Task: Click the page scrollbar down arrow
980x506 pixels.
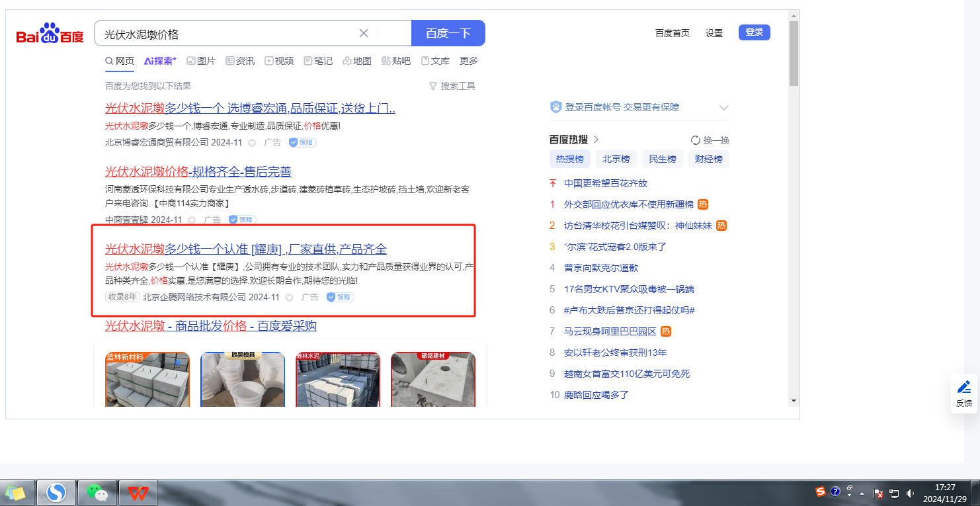Action: [794, 401]
